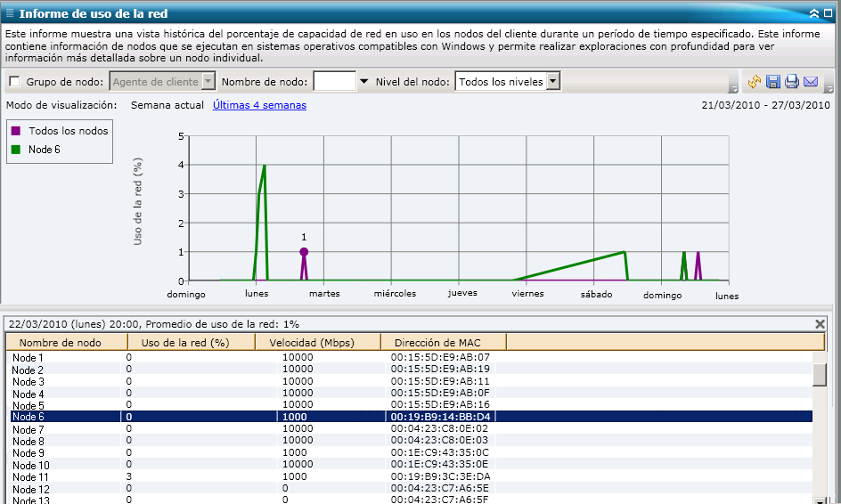Screen dimensions: 841x504
Task: Close the node details table panel
Action: coord(820,324)
